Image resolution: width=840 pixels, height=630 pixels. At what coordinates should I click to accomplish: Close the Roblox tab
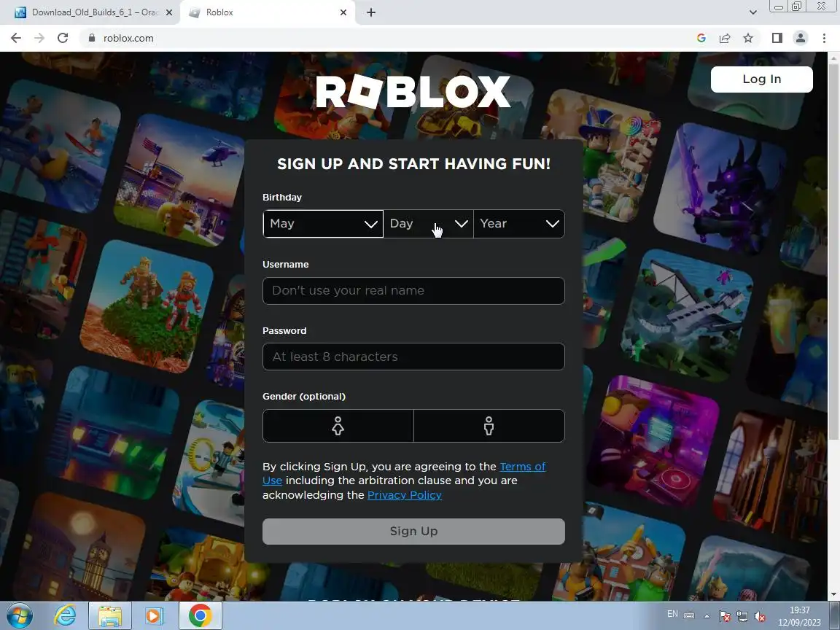click(343, 12)
